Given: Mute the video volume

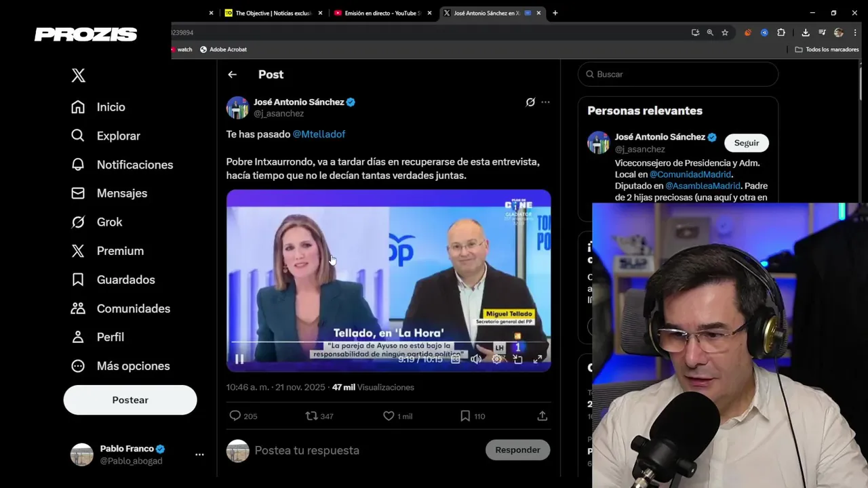Looking at the screenshot, I should (x=476, y=359).
